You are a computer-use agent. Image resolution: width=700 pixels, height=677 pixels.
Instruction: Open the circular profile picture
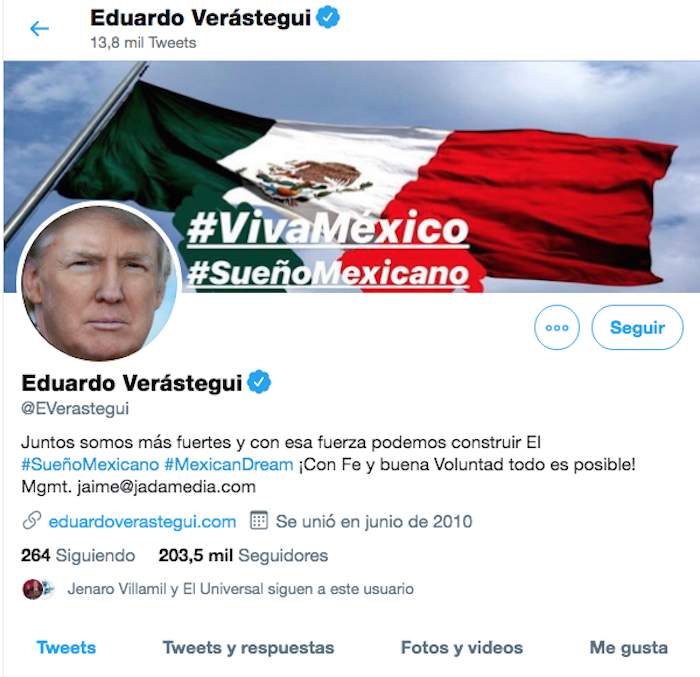tap(99, 282)
